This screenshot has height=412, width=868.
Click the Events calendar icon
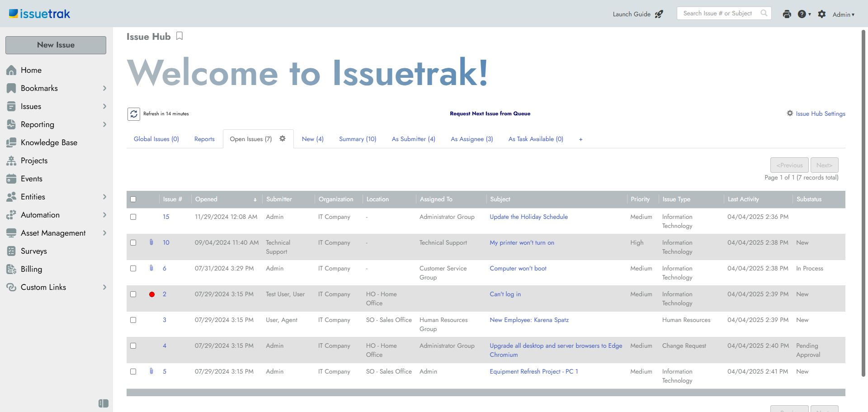coord(11,179)
